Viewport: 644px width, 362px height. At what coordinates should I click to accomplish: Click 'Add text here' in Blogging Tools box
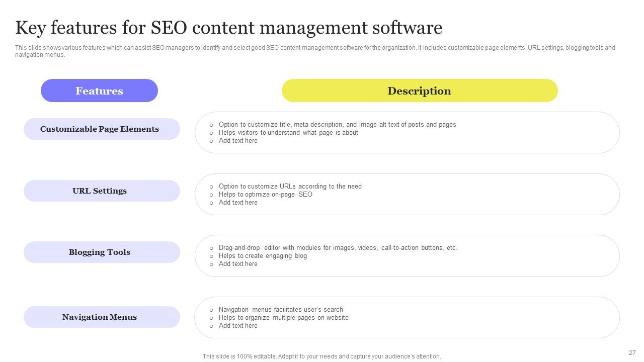[238, 264]
